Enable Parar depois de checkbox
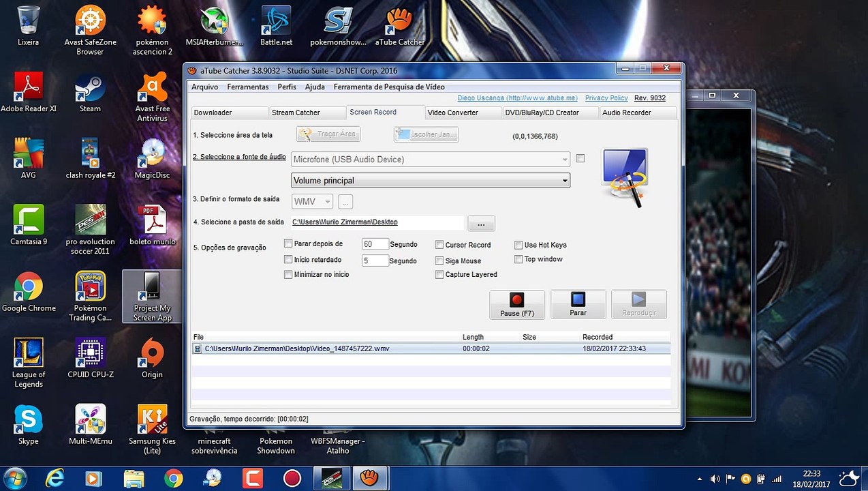This screenshot has height=491, width=868. (288, 244)
